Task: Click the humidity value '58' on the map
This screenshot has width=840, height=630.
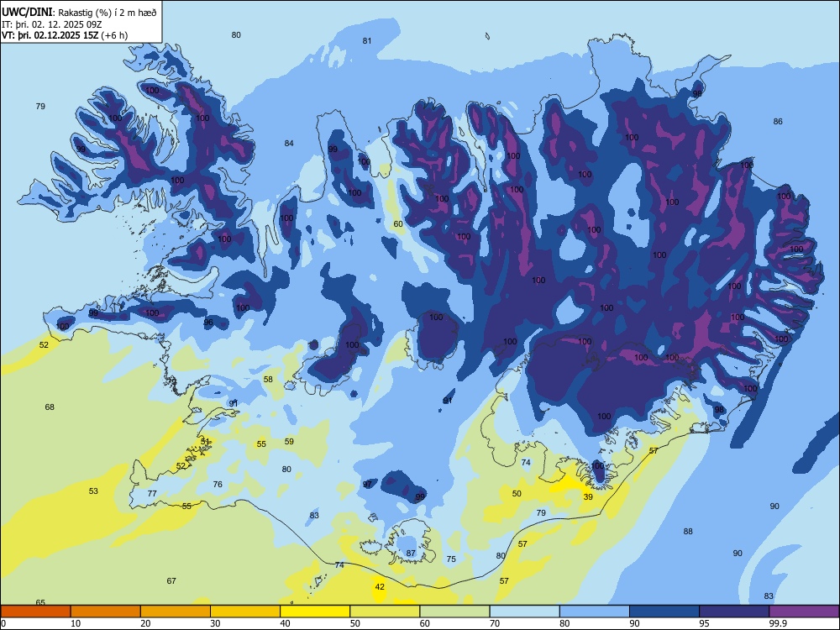Action: (x=269, y=380)
